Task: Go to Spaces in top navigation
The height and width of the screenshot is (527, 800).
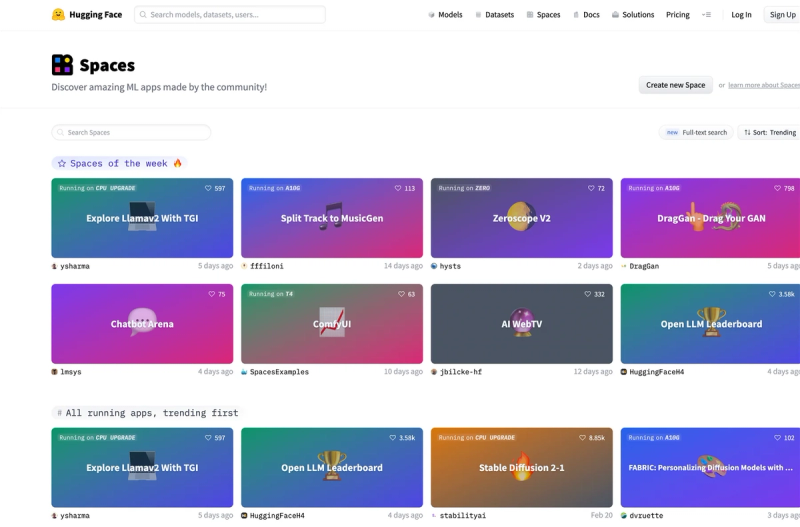Action: [543, 15]
